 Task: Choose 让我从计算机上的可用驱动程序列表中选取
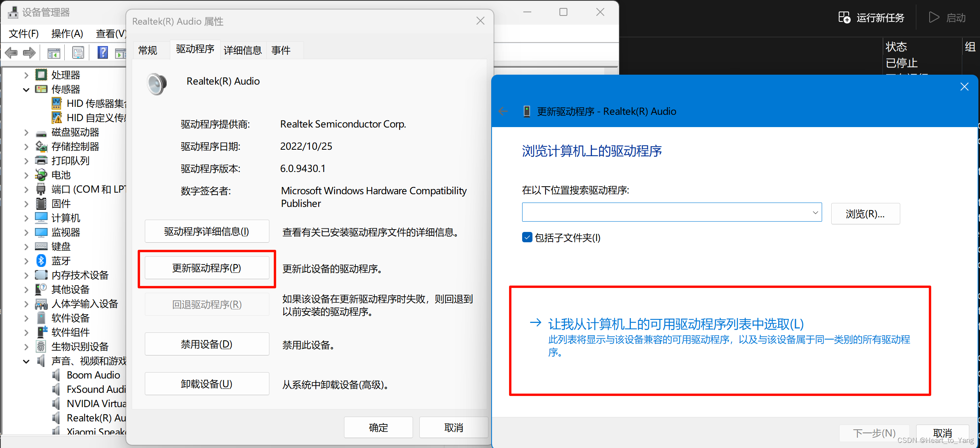[675, 324]
